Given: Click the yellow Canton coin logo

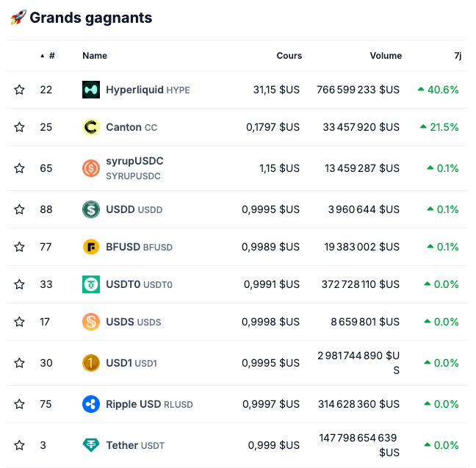Looking at the screenshot, I should click(90, 127).
